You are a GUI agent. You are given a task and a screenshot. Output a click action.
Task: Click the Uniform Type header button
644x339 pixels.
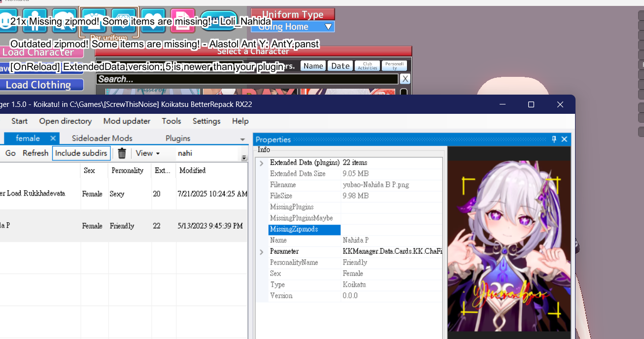(x=293, y=14)
